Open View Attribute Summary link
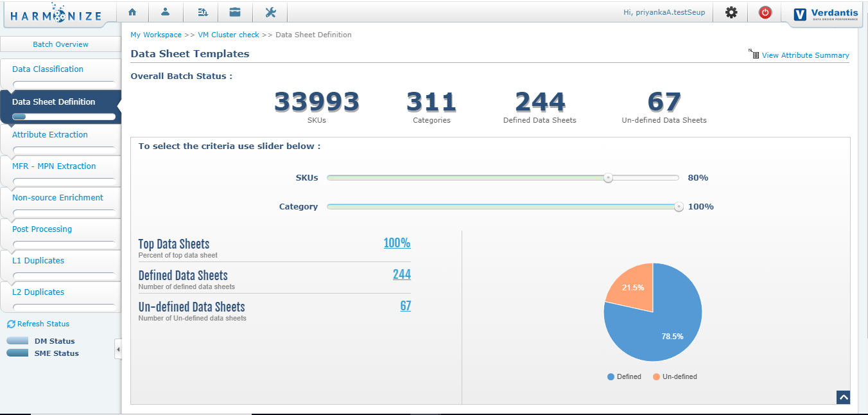The width and height of the screenshot is (868, 415). click(805, 55)
